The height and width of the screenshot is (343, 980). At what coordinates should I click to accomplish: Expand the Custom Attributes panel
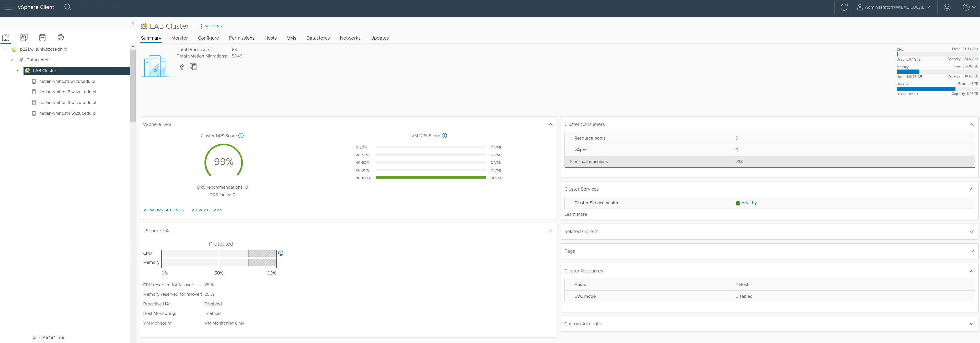[x=971, y=324]
